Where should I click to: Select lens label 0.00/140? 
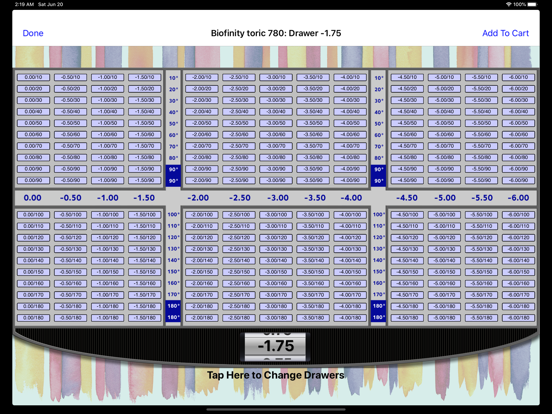click(33, 261)
